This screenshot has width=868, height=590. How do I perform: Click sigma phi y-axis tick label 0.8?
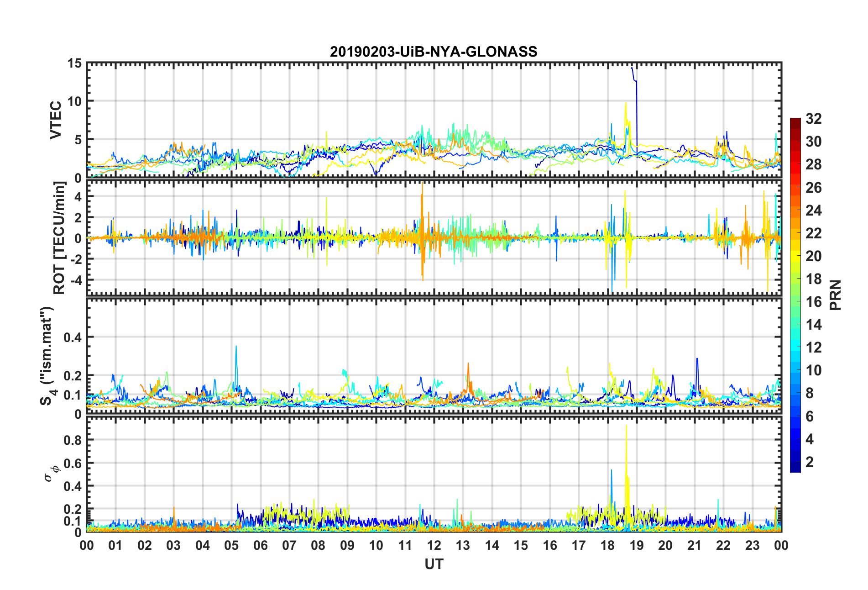point(73,440)
